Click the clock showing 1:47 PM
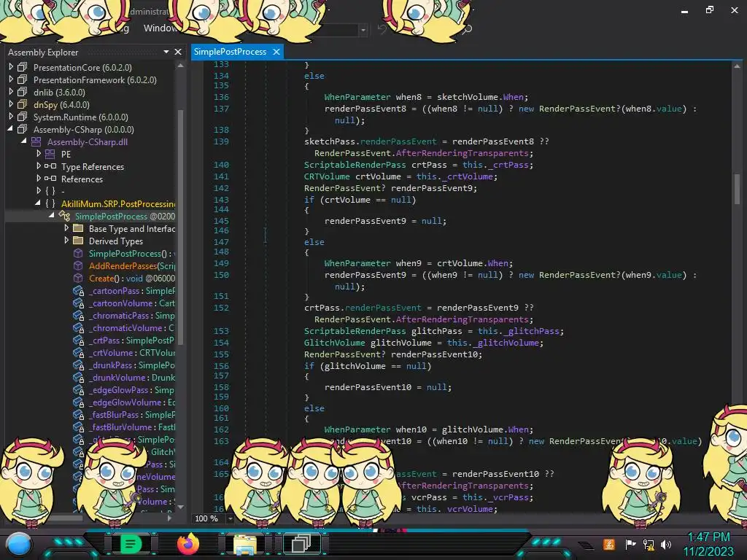Screen dimensions: 747x560 pyautogui.click(x=708, y=537)
